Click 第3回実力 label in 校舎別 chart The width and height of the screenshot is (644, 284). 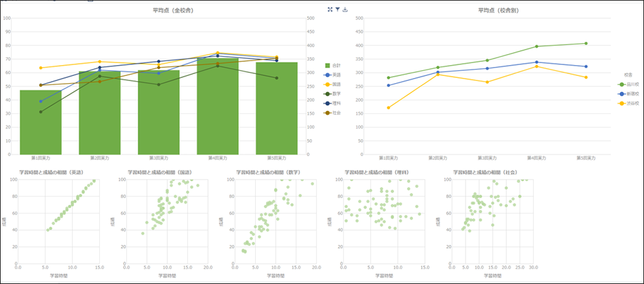487,158
